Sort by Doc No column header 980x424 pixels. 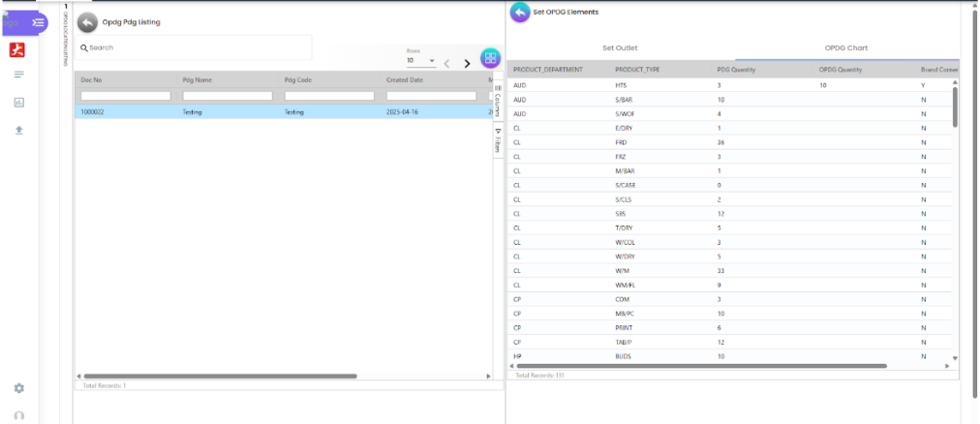(91, 80)
